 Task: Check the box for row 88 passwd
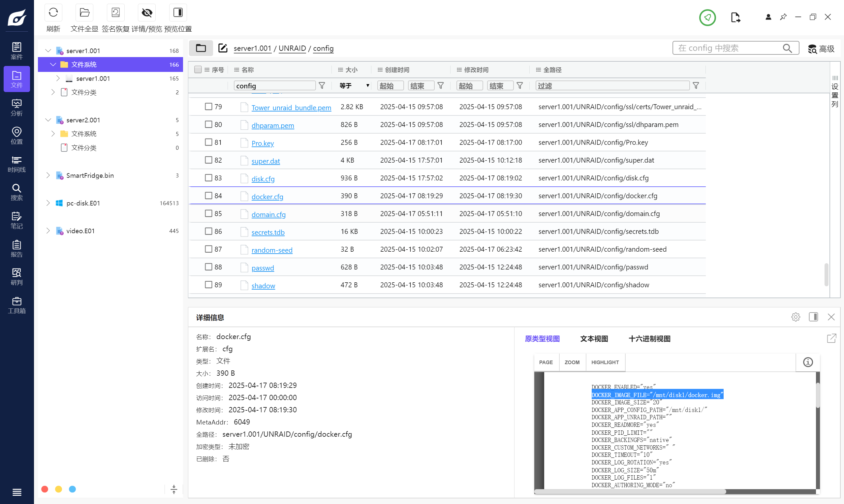pos(208,267)
